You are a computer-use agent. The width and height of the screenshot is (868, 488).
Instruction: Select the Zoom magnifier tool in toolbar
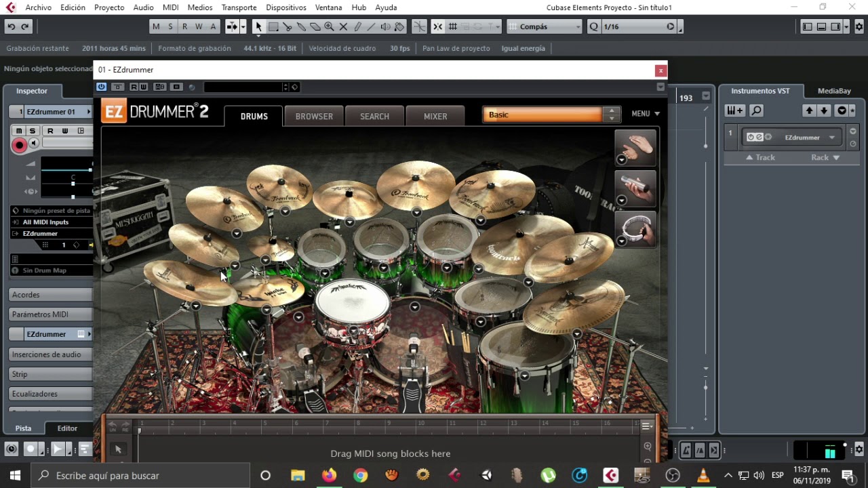click(329, 26)
